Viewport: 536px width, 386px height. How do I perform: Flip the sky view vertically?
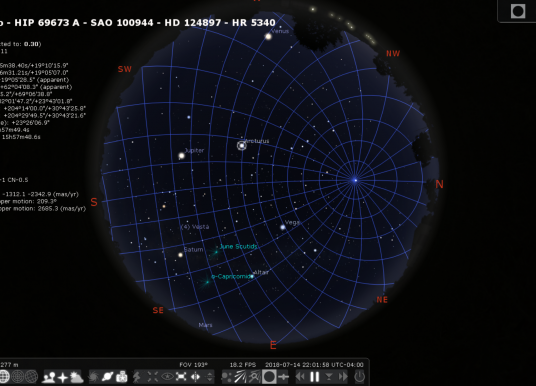pyautogui.click(x=210, y=377)
